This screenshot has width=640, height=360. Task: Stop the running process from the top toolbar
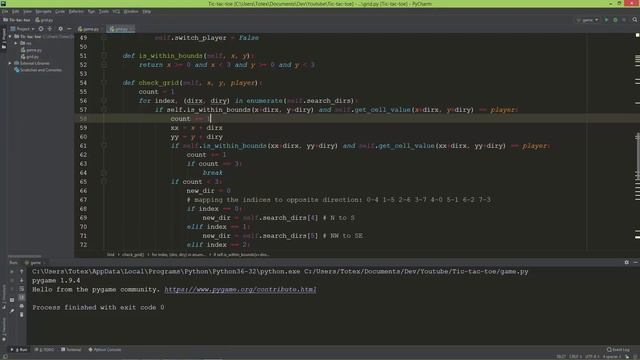[624, 20]
